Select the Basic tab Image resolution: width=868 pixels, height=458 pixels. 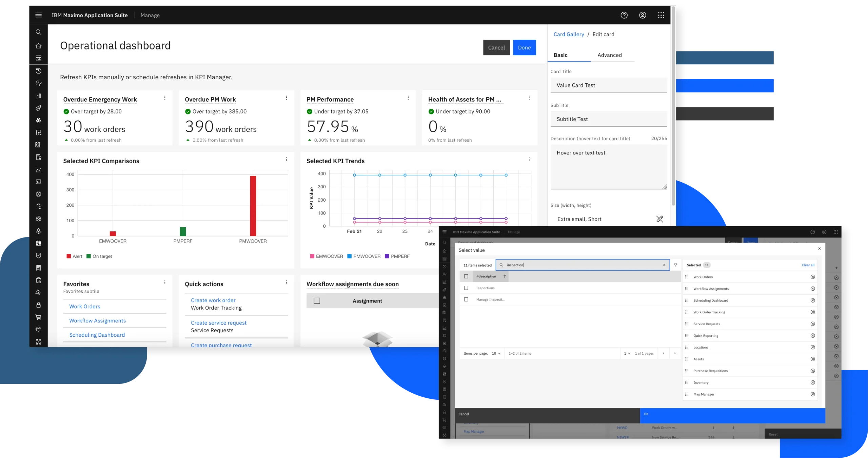point(560,55)
